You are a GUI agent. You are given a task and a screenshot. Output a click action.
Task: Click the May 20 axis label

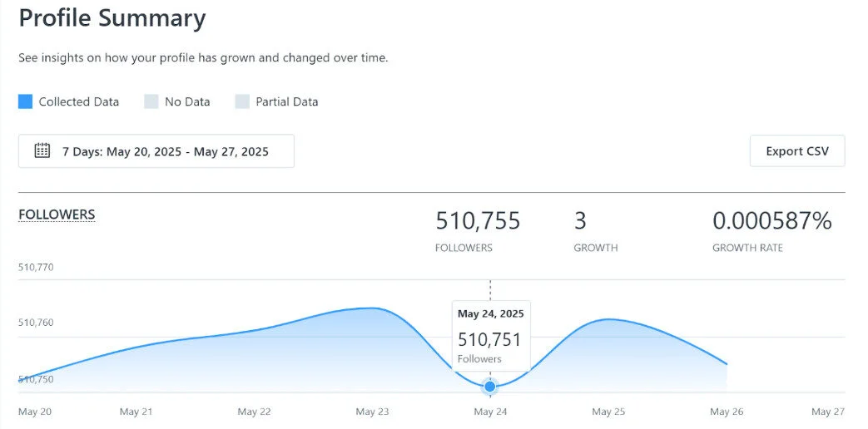(35, 412)
